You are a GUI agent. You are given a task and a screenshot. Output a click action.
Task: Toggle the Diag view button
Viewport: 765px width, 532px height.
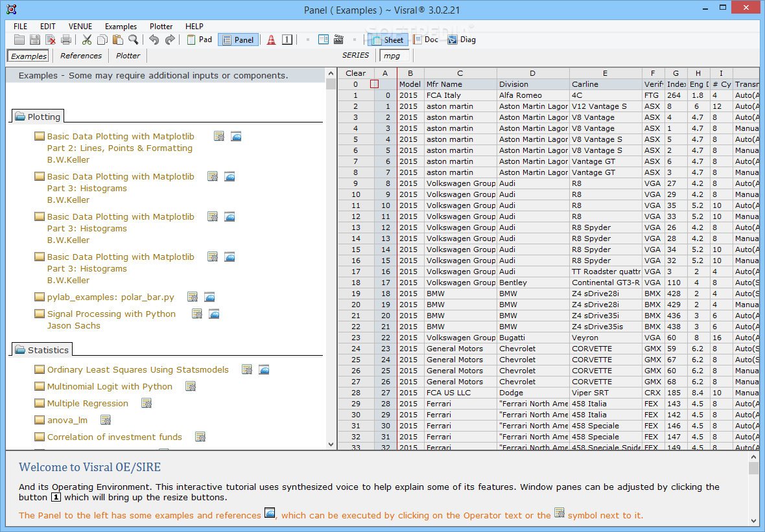pos(462,40)
